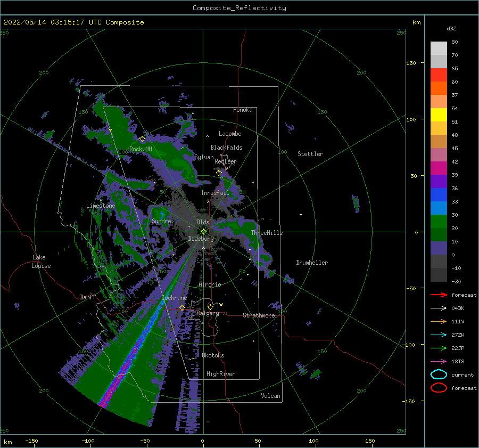Click the HighRiver label
Viewport: 479px width, 448px height.
pyautogui.click(x=221, y=374)
